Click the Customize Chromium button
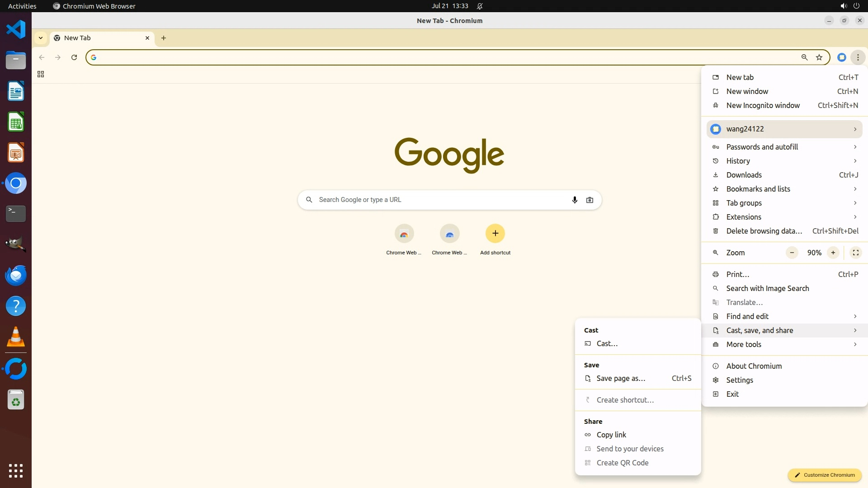The width and height of the screenshot is (868, 488). tap(825, 475)
